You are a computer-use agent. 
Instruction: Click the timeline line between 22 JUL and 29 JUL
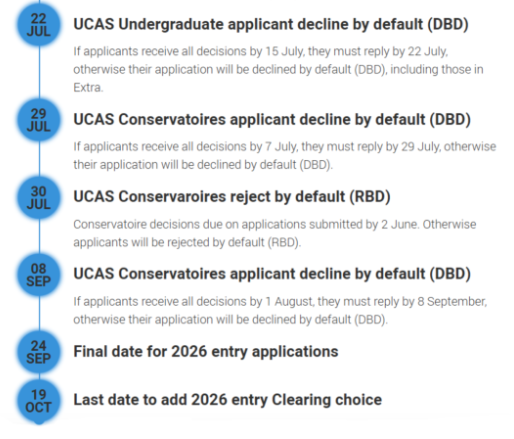pyautogui.click(x=39, y=72)
